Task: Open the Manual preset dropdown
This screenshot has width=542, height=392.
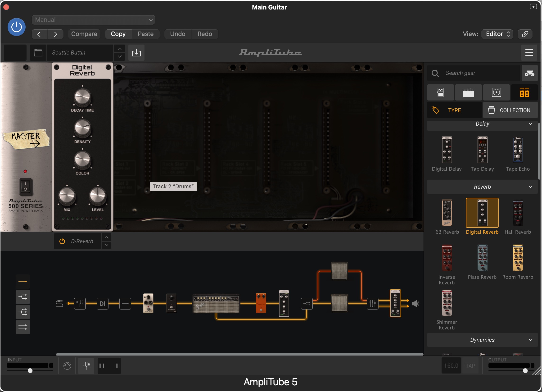Action: (x=93, y=20)
